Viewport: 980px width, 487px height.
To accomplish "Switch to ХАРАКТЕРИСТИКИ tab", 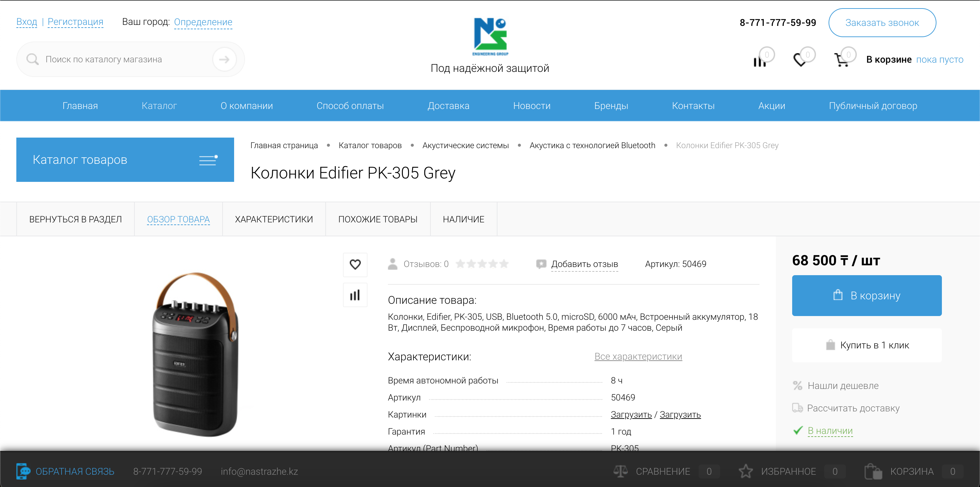I will pyautogui.click(x=274, y=219).
